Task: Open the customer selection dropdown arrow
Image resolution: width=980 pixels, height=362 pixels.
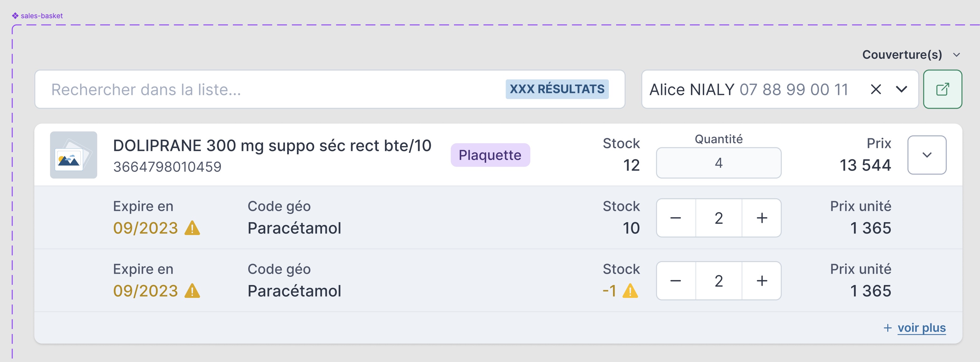Action: point(901,90)
